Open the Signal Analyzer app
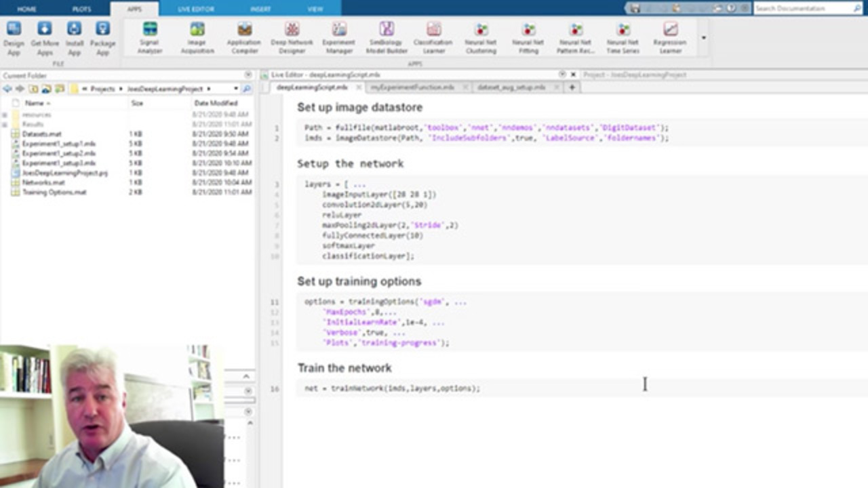 pos(150,37)
